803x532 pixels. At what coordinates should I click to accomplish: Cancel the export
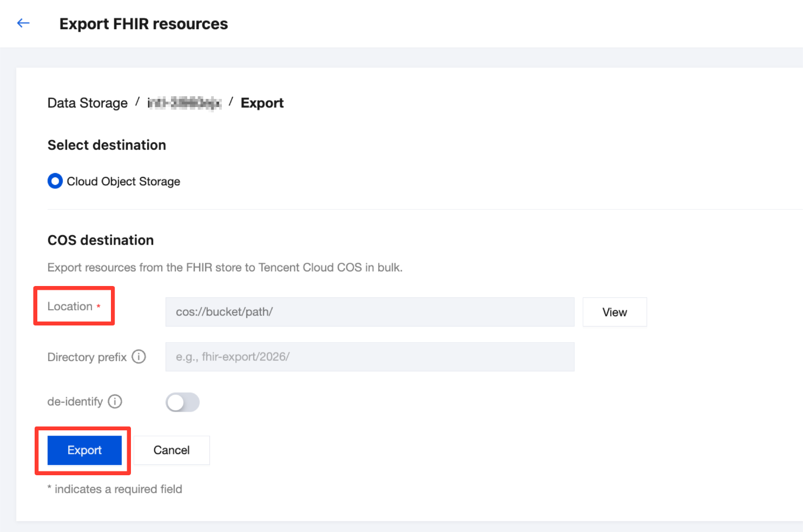(x=172, y=450)
